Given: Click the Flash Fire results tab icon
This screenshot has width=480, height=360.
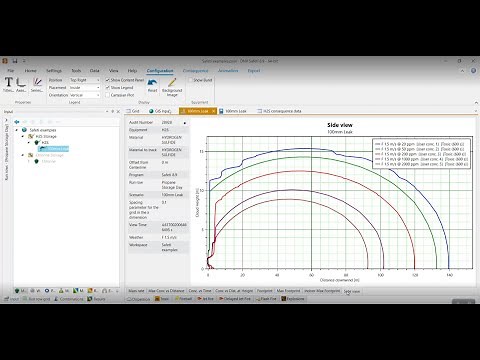Looking at the screenshot, I should [258, 299].
